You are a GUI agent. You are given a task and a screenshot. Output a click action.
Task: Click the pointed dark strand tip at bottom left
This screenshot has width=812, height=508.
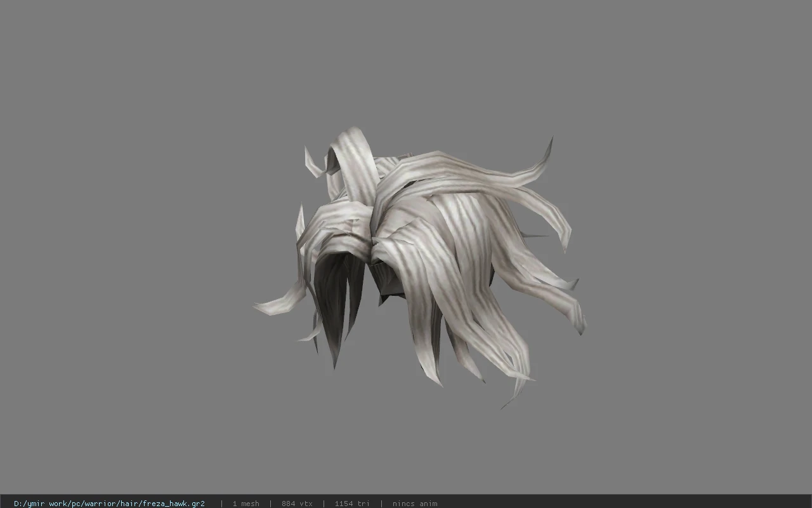(x=334, y=359)
